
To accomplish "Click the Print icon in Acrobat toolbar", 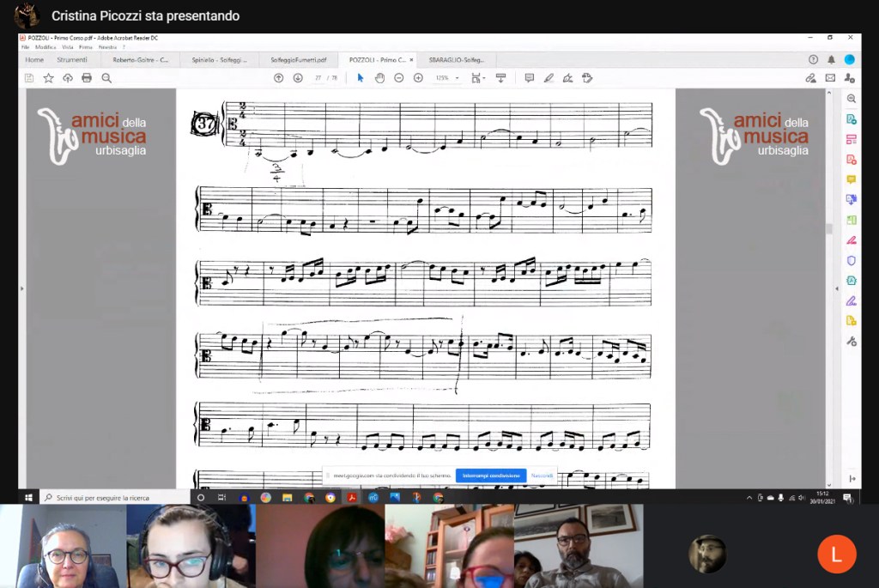I will tap(87, 78).
